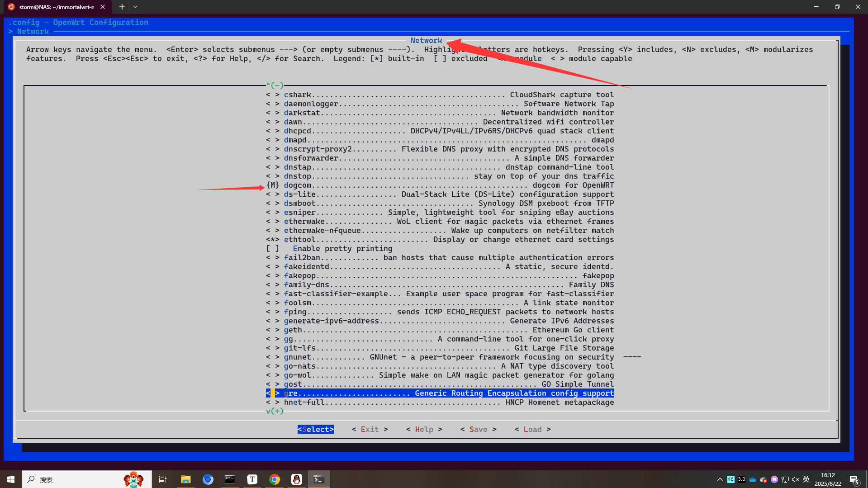Click the Exit button
The width and height of the screenshot is (868, 488).
(370, 429)
